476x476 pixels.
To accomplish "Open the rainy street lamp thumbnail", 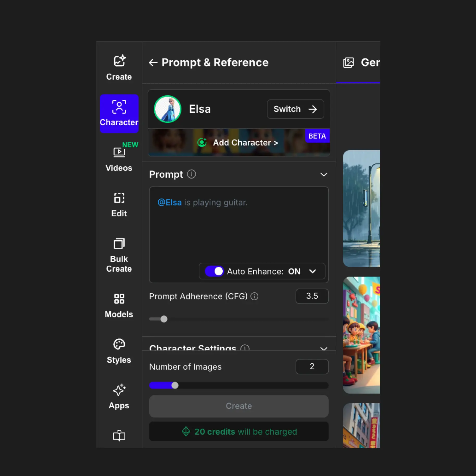I will (x=361, y=208).
